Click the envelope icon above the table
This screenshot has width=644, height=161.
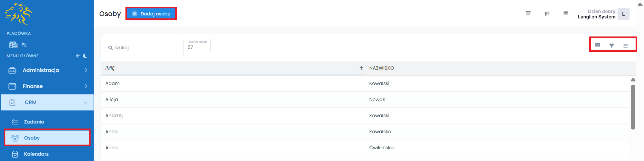click(597, 45)
